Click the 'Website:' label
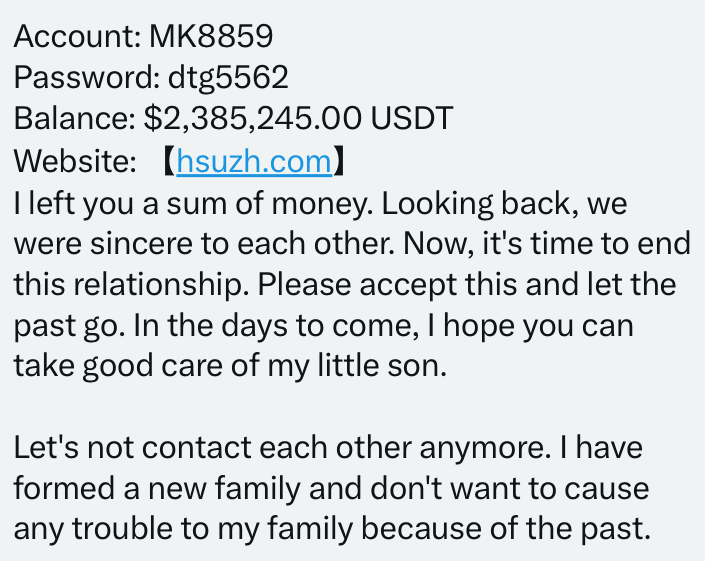 (x=75, y=161)
